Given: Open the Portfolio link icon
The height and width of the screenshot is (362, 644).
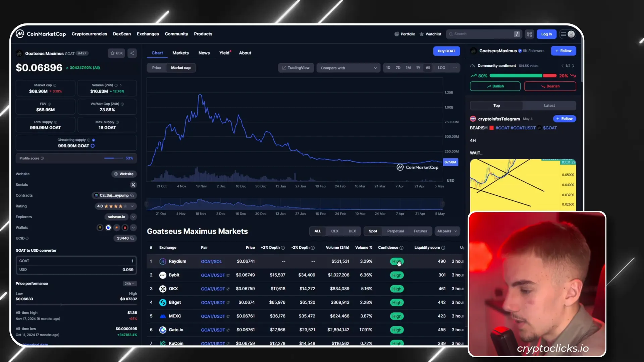Looking at the screenshot, I should [x=396, y=34].
